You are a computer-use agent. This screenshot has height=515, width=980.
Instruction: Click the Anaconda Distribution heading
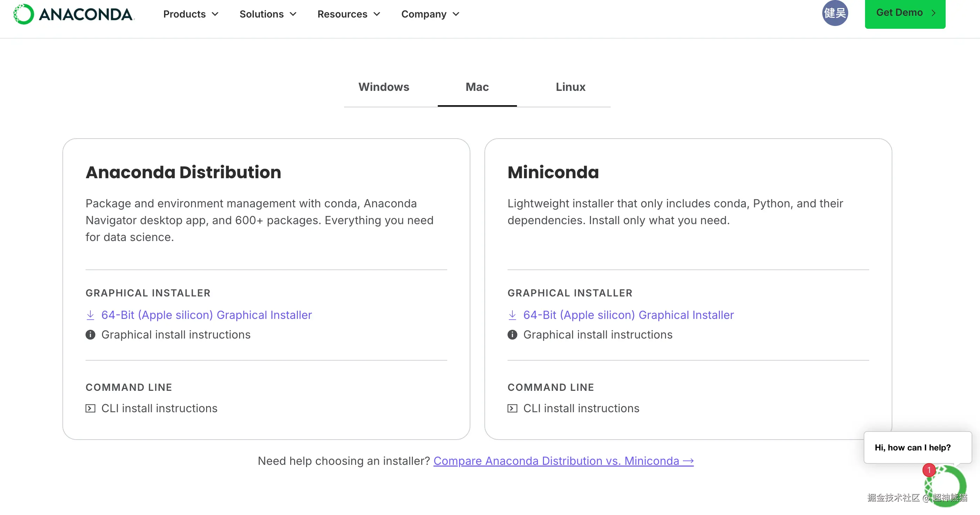[183, 172]
